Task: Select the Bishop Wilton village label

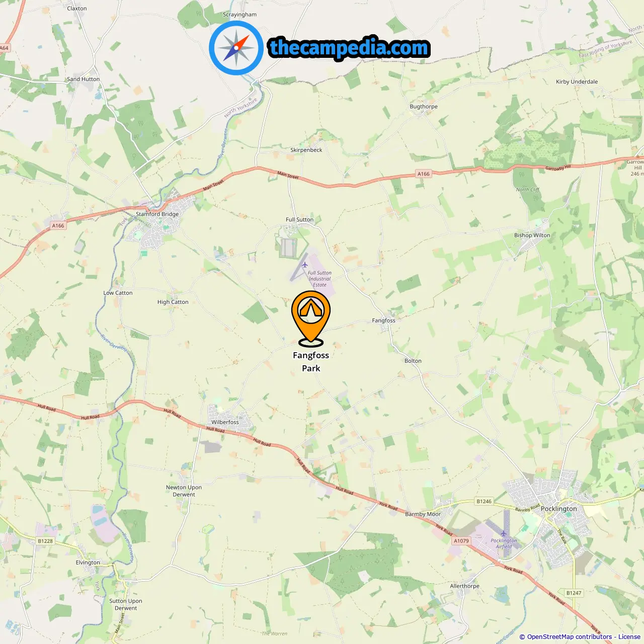Action: click(x=532, y=235)
